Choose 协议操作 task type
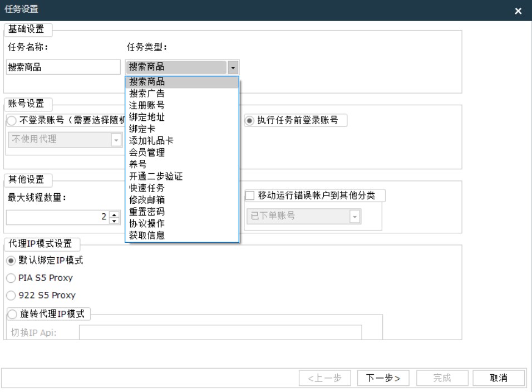Image resolution: width=532 pixels, height=392 pixels. point(182,223)
